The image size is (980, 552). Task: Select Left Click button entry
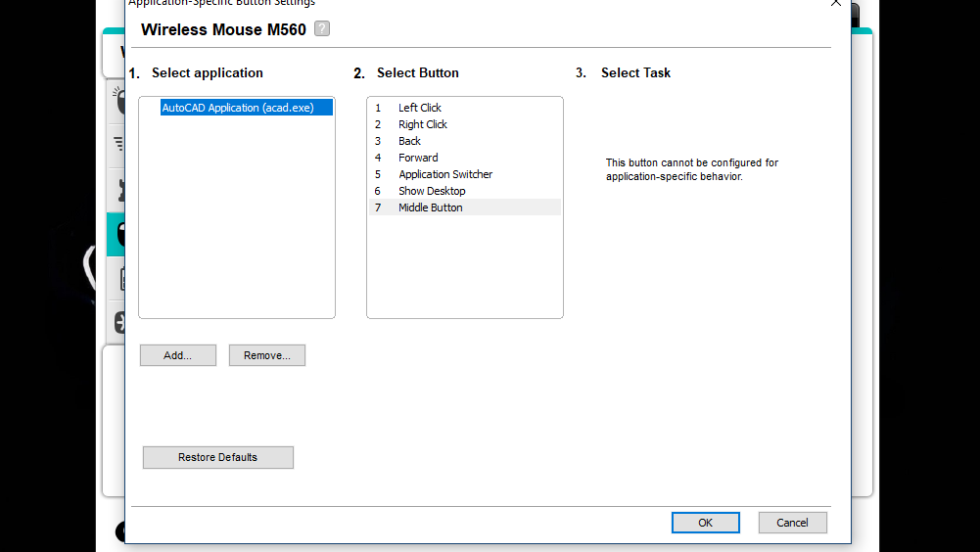point(465,108)
